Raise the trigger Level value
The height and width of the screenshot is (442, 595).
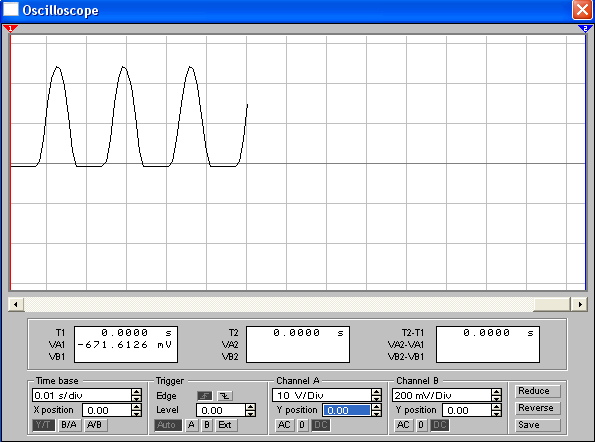[x=250, y=407]
